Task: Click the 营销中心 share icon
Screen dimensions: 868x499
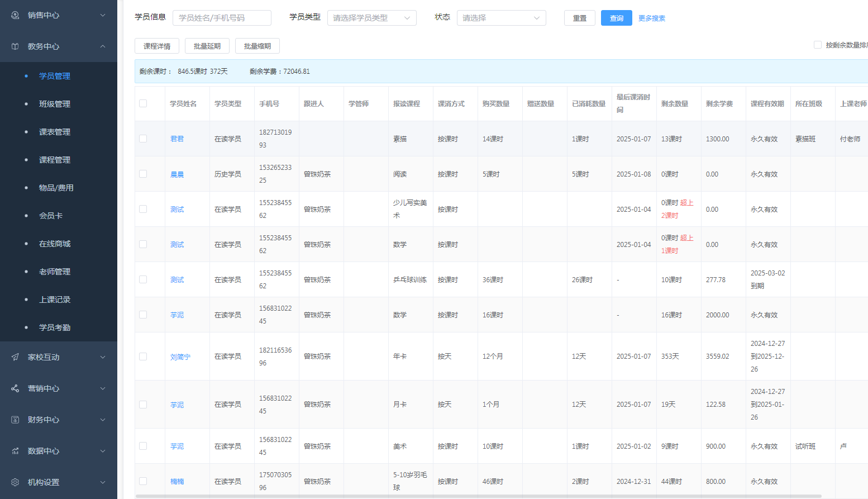Action: pyautogui.click(x=15, y=388)
